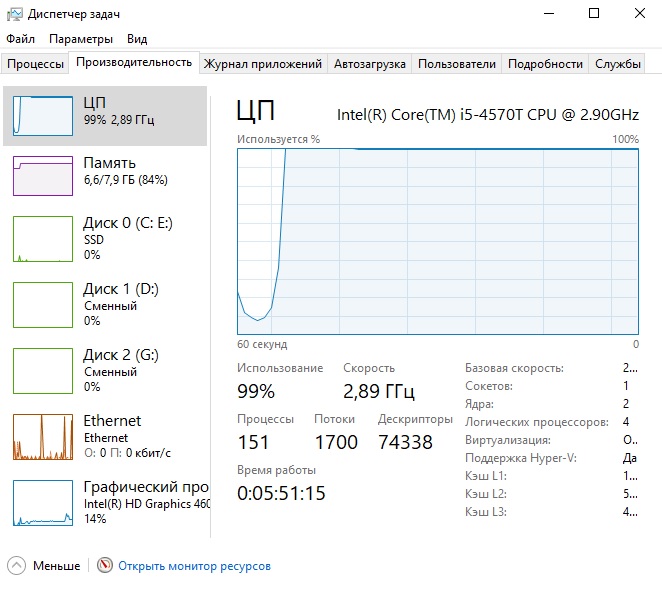Collapse view with the Меньше arrow icon
The image size is (662, 590).
pos(17,566)
